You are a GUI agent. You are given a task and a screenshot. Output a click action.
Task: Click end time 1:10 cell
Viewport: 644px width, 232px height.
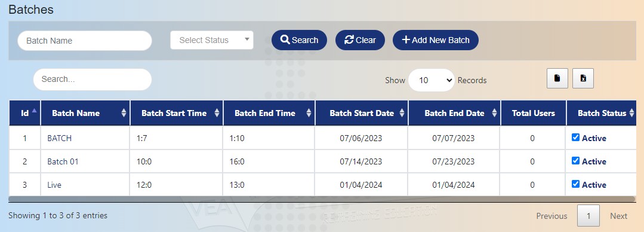tap(269, 138)
